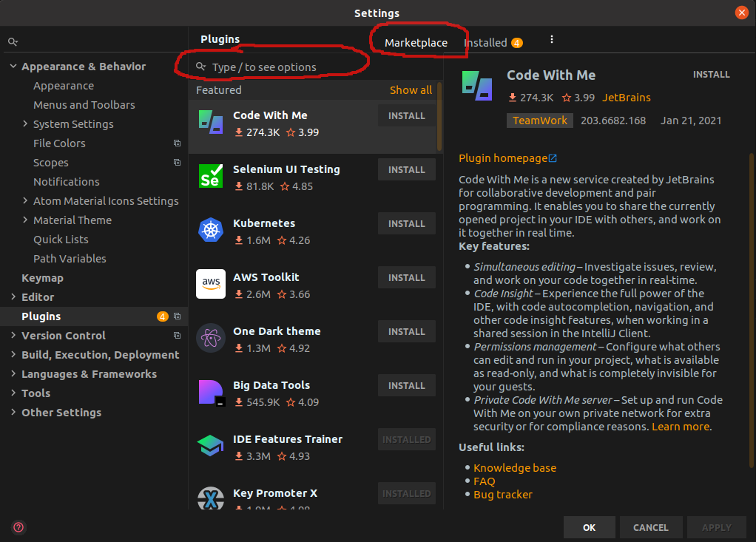Install the Selenium UI Testing plugin

(x=406, y=169)
